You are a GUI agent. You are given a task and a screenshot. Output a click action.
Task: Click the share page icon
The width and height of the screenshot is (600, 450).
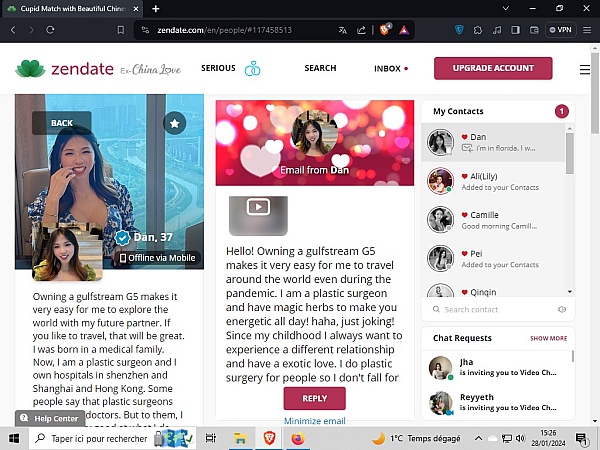361,30
